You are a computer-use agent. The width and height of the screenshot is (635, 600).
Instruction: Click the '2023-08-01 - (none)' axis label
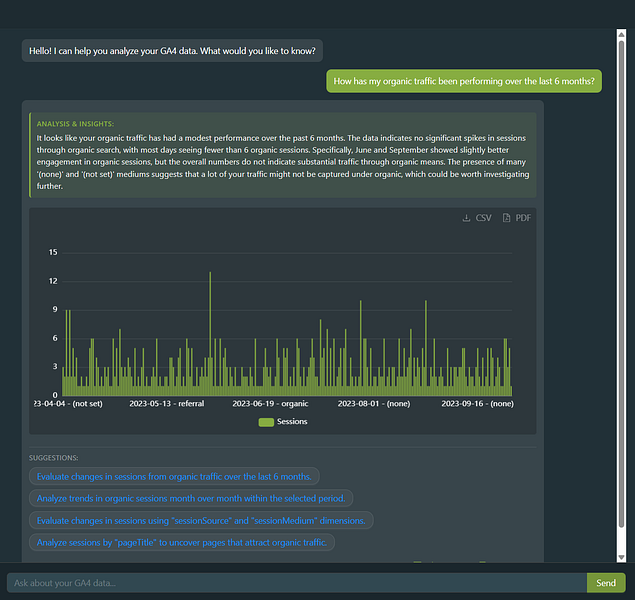[x=374, y=404]
